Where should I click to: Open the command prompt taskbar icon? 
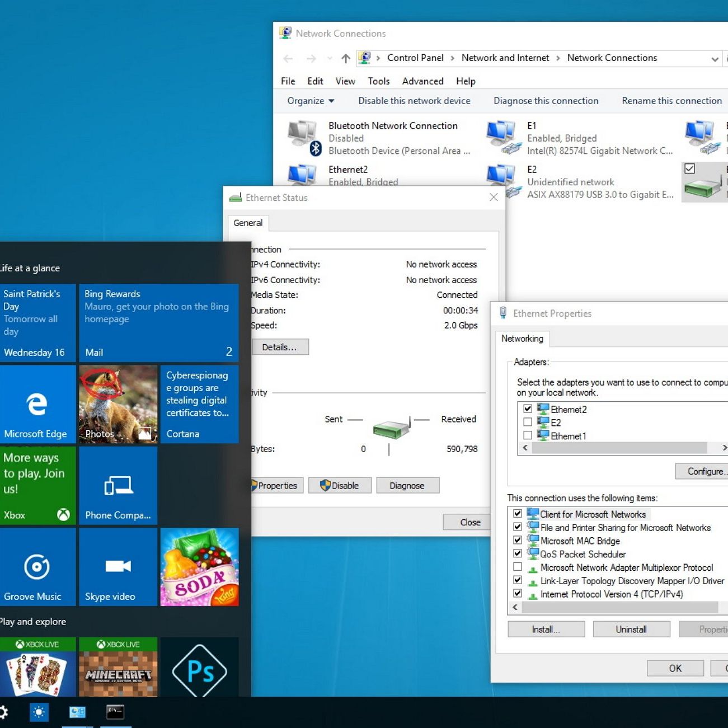(x=115, y=712)
